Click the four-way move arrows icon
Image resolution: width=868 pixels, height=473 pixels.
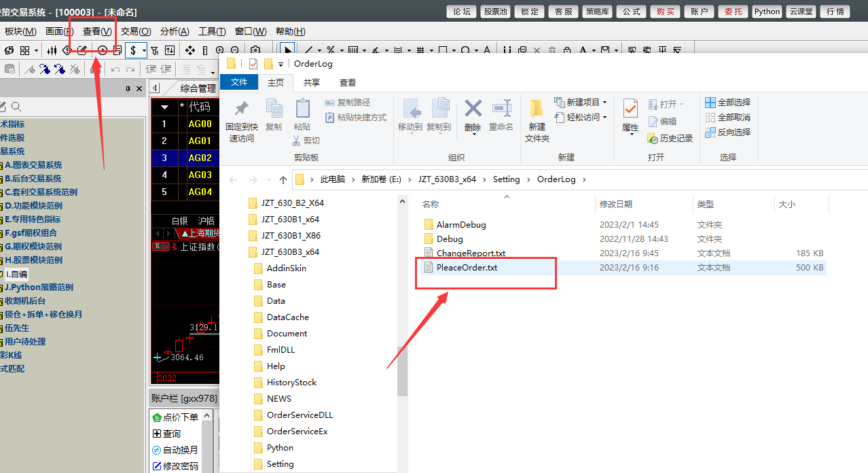point(190,50)
